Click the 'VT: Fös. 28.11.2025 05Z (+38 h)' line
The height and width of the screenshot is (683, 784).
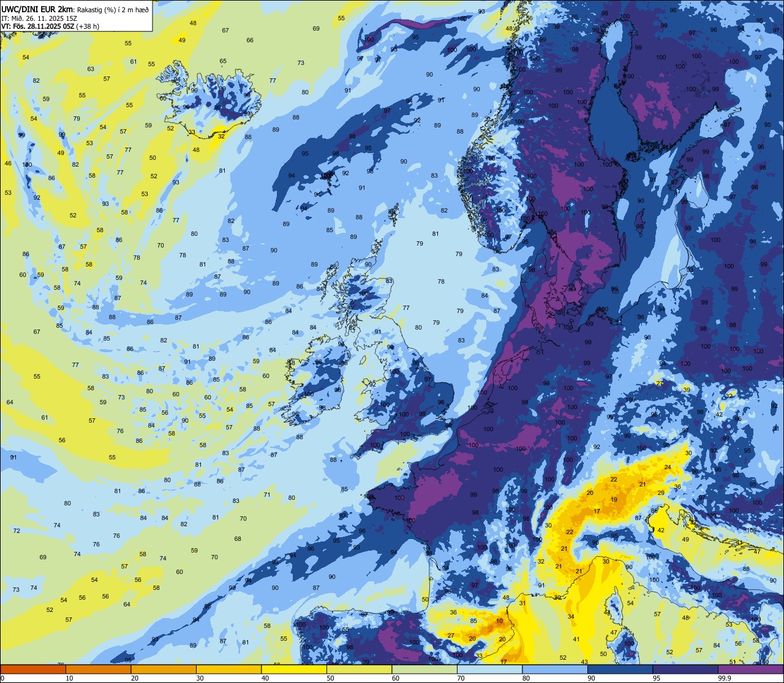[50, 26]
